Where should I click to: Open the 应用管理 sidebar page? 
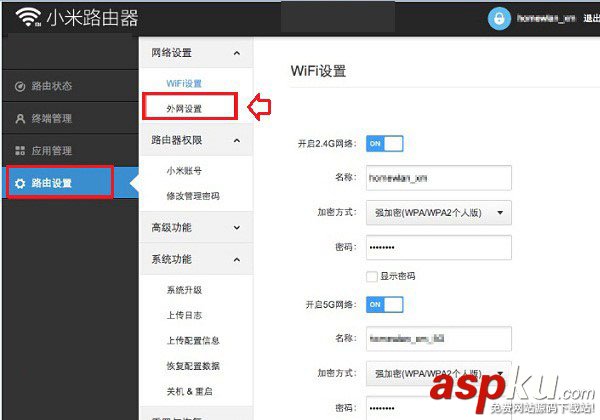[70, 150]
